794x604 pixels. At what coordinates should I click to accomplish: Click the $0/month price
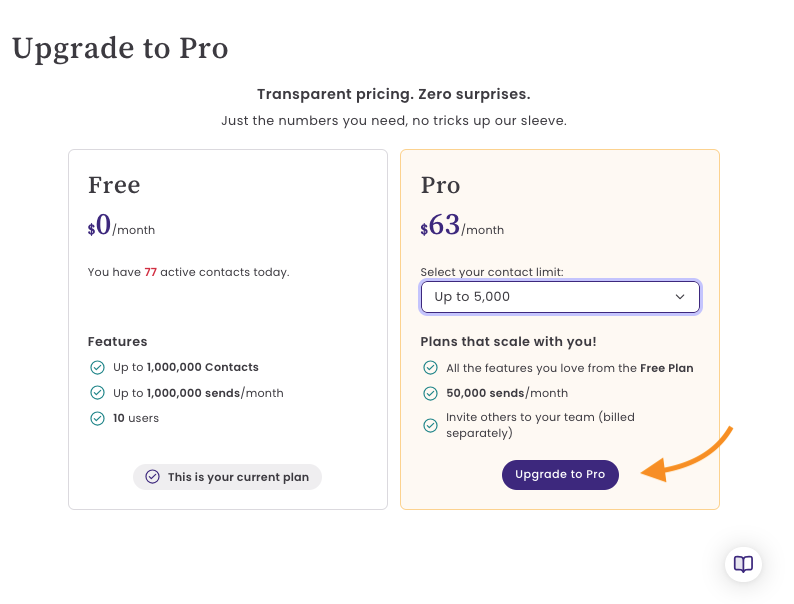[x=121, y=225]
